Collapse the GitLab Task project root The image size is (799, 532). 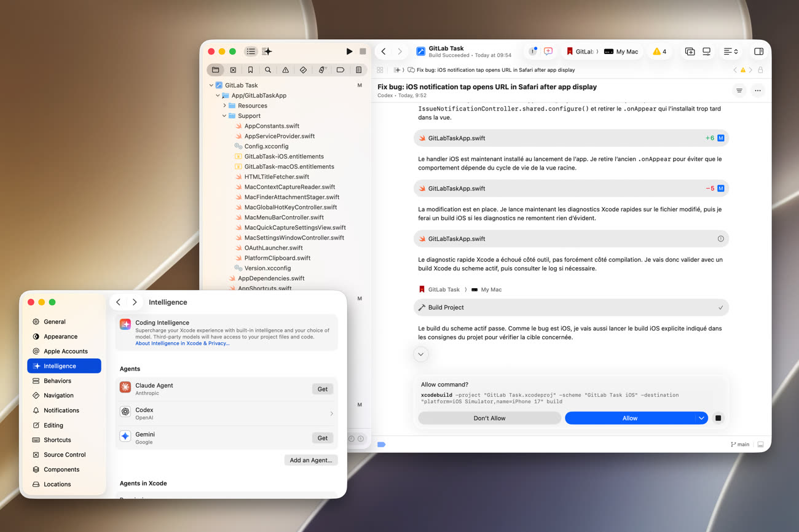[x=211, y=85]
